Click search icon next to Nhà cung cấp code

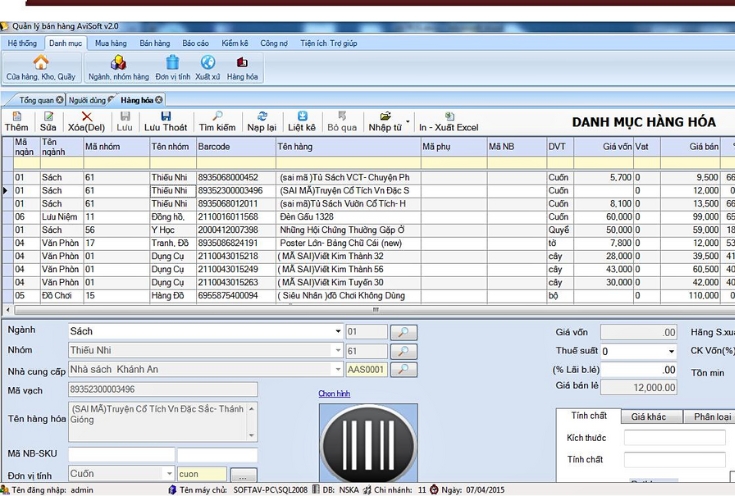click(x=404, y=369)
